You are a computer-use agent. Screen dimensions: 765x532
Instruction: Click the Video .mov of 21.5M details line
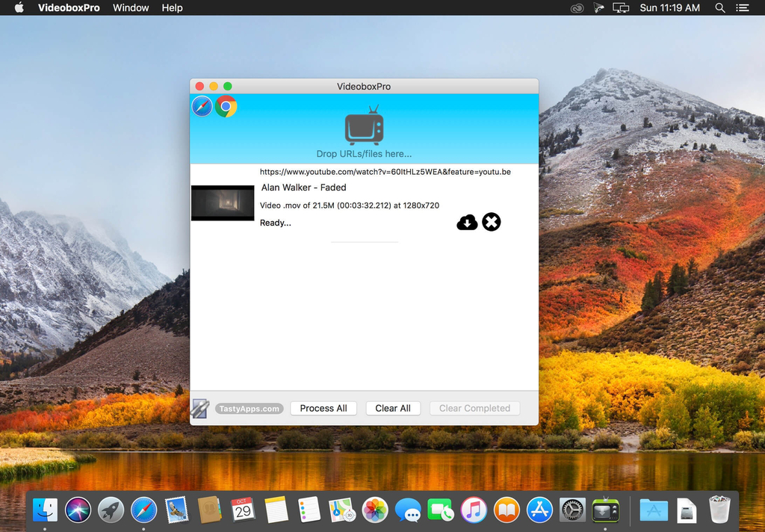(350, 205)
